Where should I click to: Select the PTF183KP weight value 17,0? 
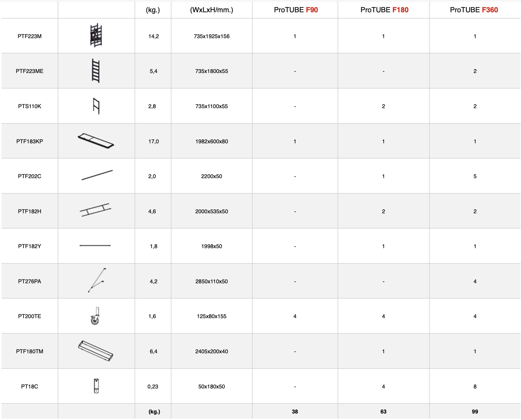153,141
